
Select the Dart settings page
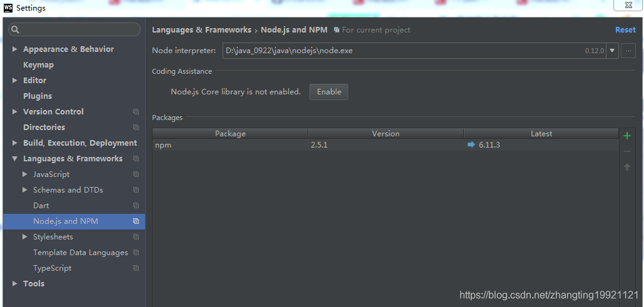[41, 206]
